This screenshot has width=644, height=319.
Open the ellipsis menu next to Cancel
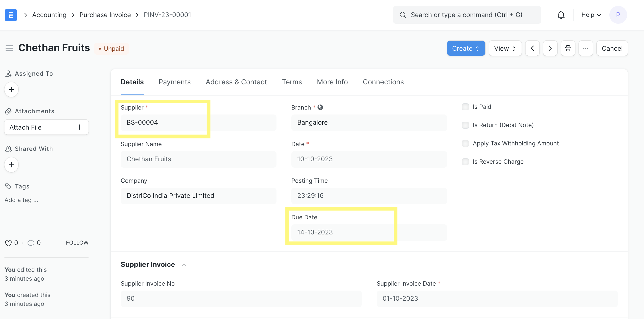(x=586, y=48)
